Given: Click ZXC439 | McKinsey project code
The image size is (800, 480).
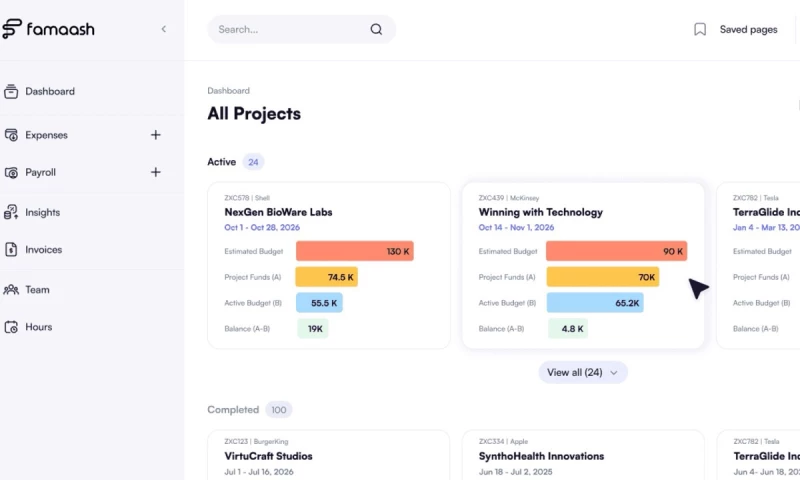Looking at the screenshot, I should (509, 198).
